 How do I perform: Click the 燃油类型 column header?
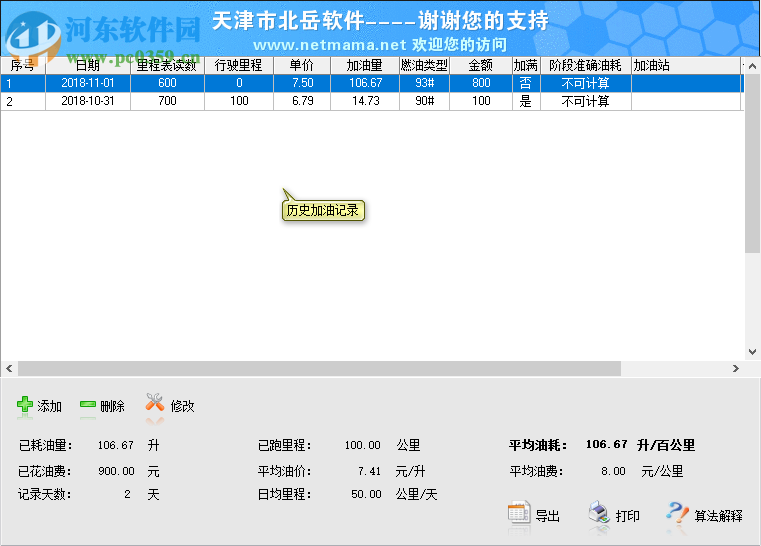pos(424,66)
